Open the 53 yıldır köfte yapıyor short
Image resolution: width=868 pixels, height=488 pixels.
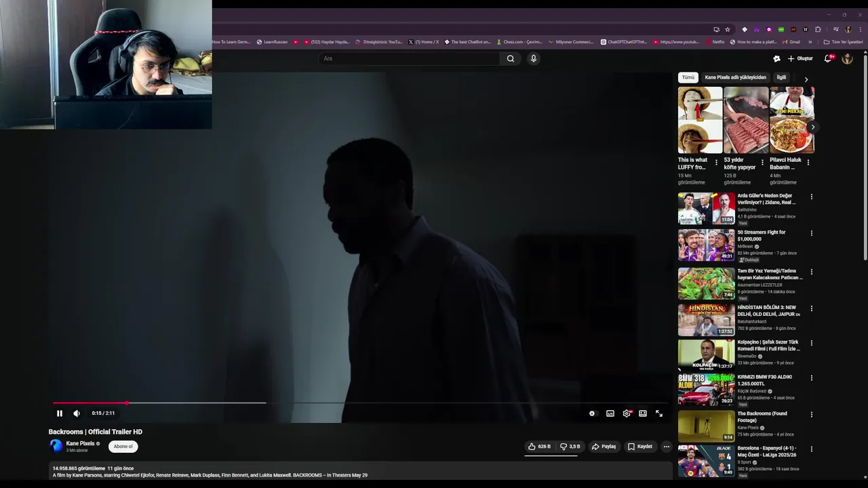[746, 120]
